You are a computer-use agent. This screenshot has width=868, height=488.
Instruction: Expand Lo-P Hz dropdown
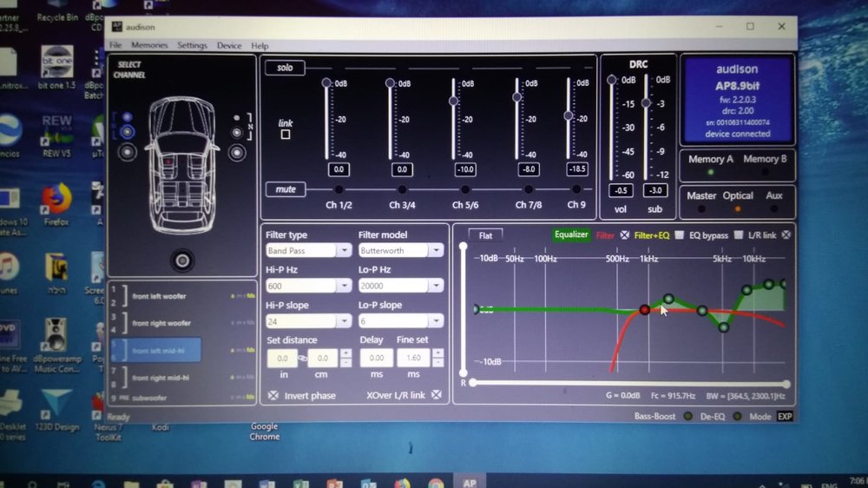pos(437,286)
